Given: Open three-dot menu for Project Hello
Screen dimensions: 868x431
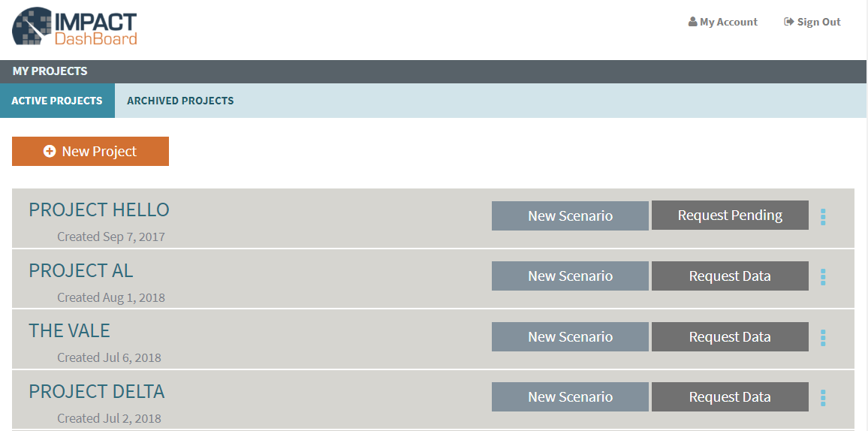Looking at the screenshot, I should (823, 217).
